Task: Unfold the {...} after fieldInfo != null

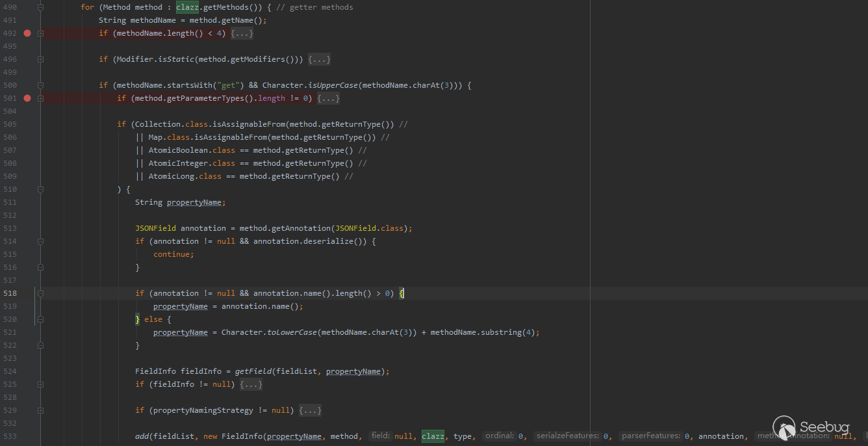Action: click(x=251, y=384)
